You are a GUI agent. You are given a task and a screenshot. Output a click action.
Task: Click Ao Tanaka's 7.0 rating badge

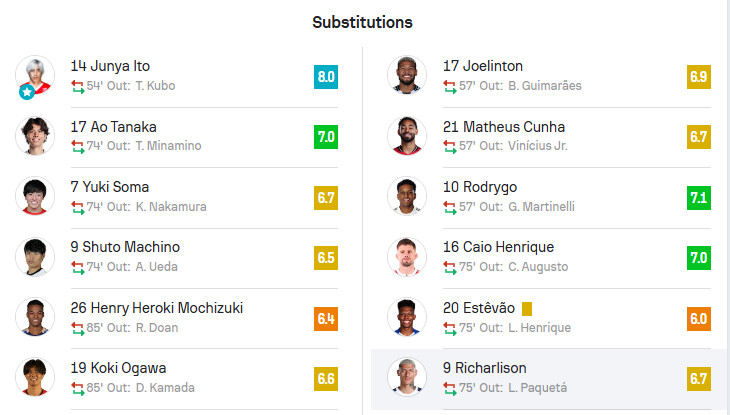tap(325, 136)
